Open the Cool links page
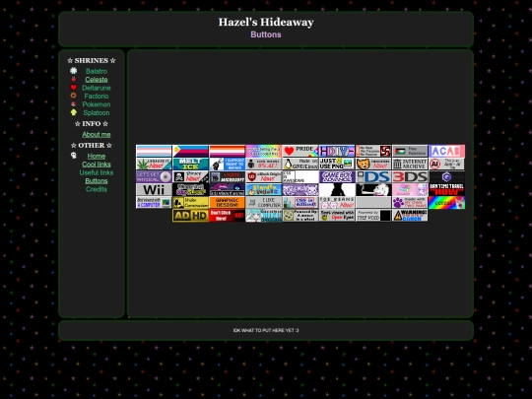Screen dimensions: 532x399 coord(97,165)
